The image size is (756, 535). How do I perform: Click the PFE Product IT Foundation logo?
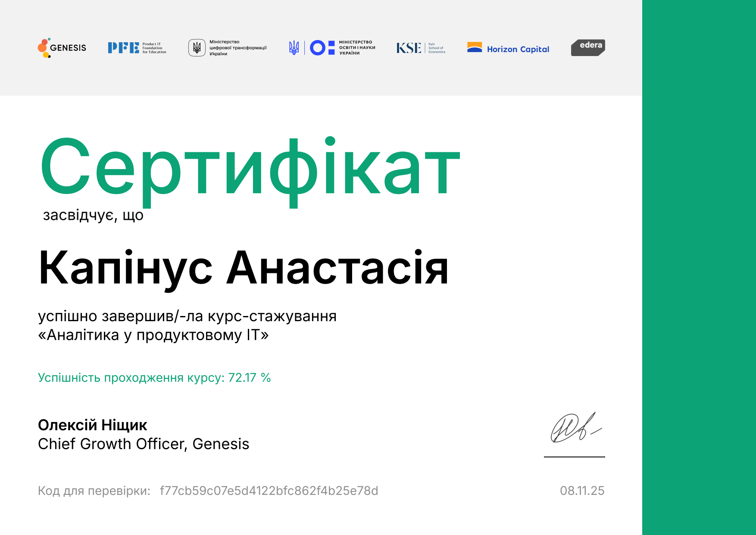[x=137, y=48]
